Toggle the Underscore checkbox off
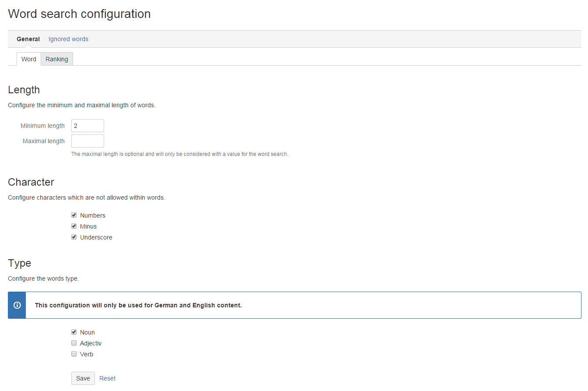This screenshot has width=588, height=391. [x=74, y=237]
